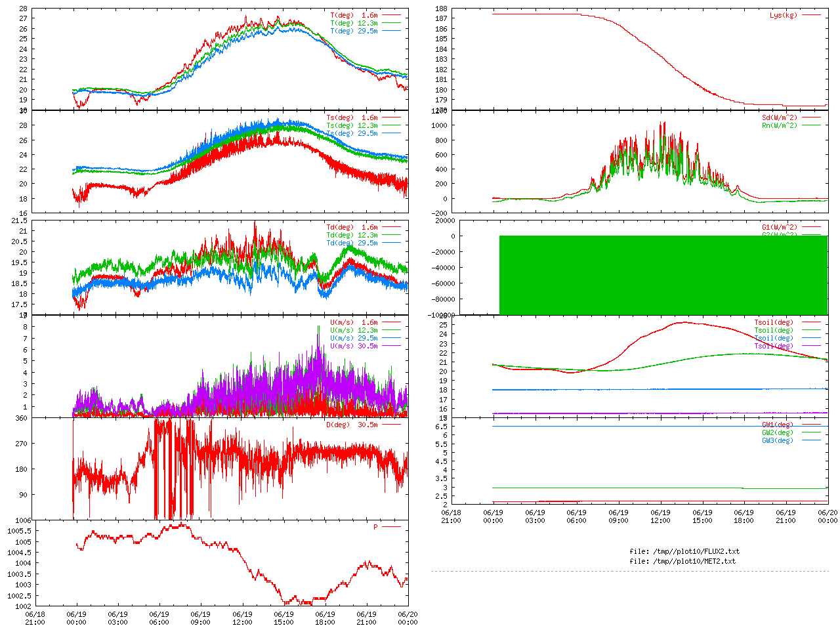Click the red-line 'Tsoil(deg)' legend entry
840x630 pixels.
click(774, 322)
